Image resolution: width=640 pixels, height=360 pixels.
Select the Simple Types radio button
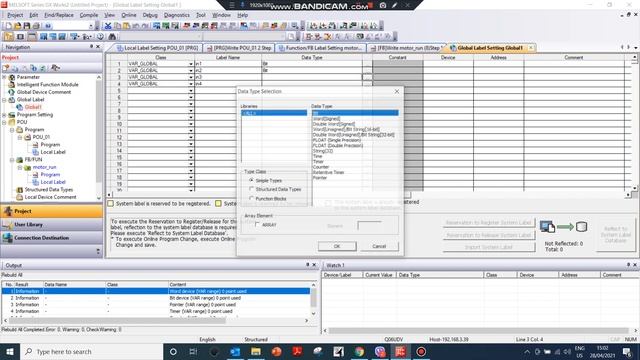pyautogui.click(x=251, y=180)
